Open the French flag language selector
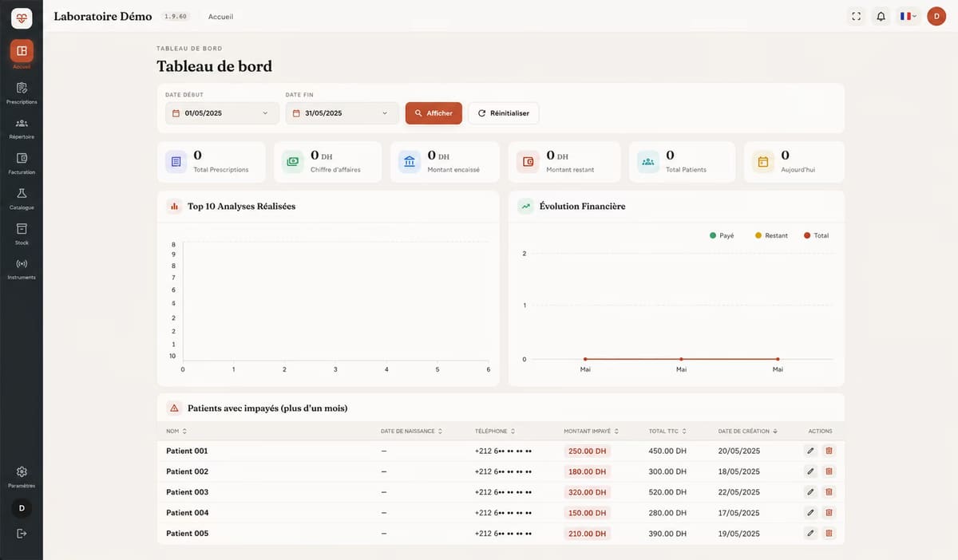The height and width of the screenshot is (560, 958). click(909, 16)
